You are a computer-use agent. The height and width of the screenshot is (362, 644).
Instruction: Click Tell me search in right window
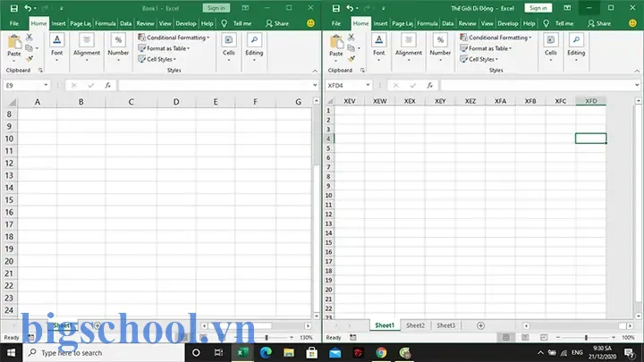pos(559,23)
